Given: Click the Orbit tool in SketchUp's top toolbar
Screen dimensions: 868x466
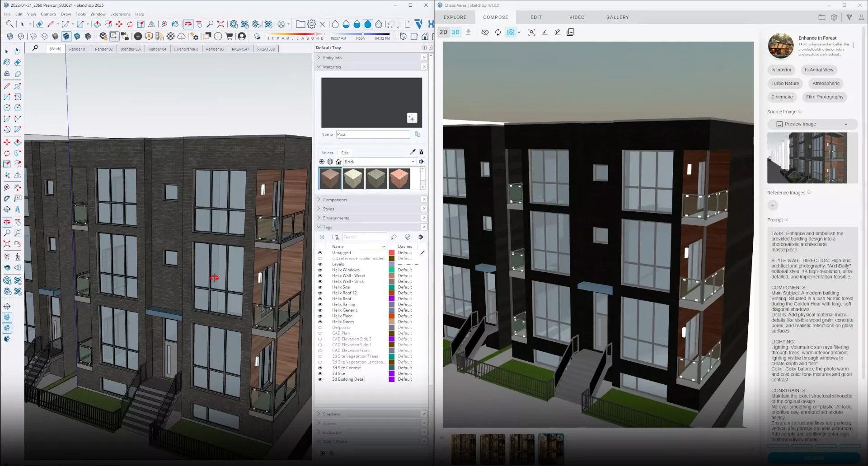Looking at the screenshot, I should click(188, 24).
